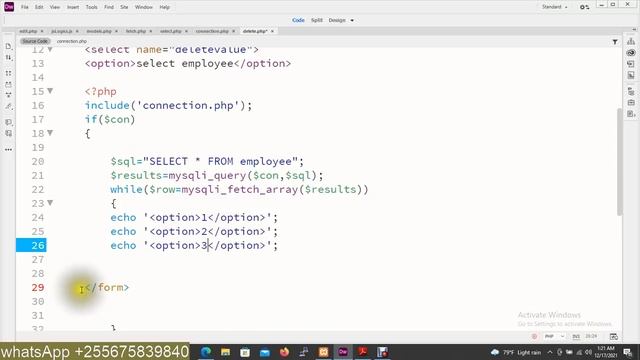Screen dimensions: 640x360
Task: Collapse code block at line 18
Action: [x=50, y=133]
